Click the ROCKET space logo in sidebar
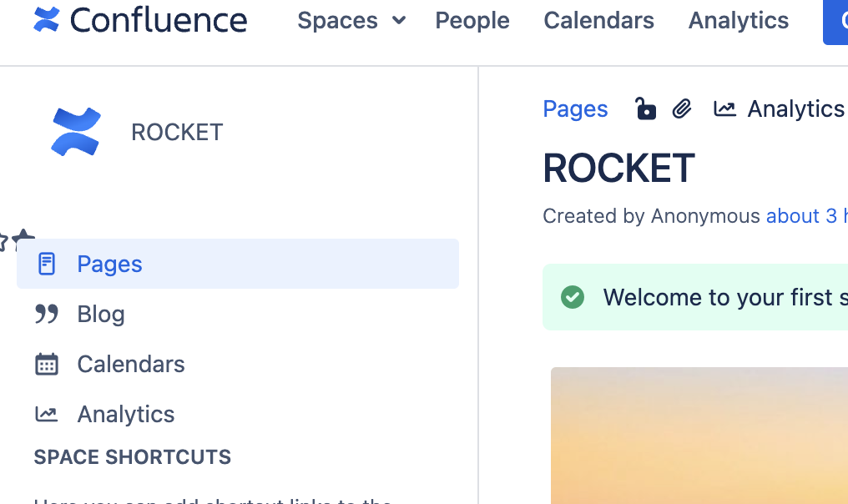848x504 pixels. tap(76, 132)
